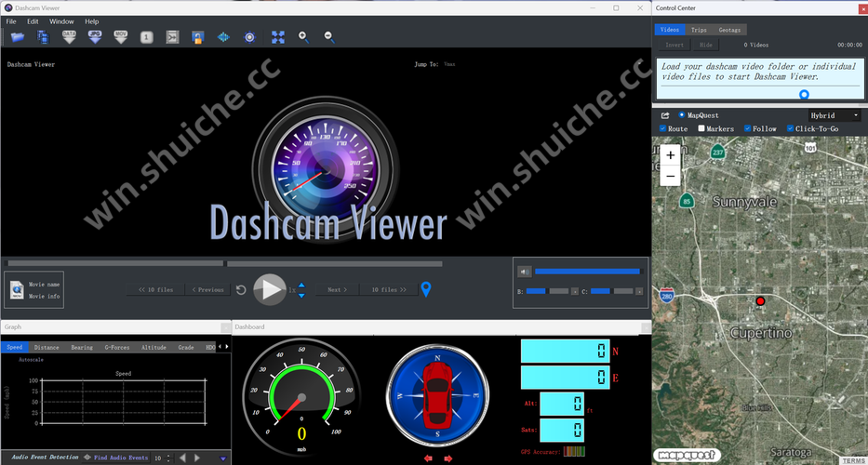Switch graph to the G-Forces tab

coord(117,348)
